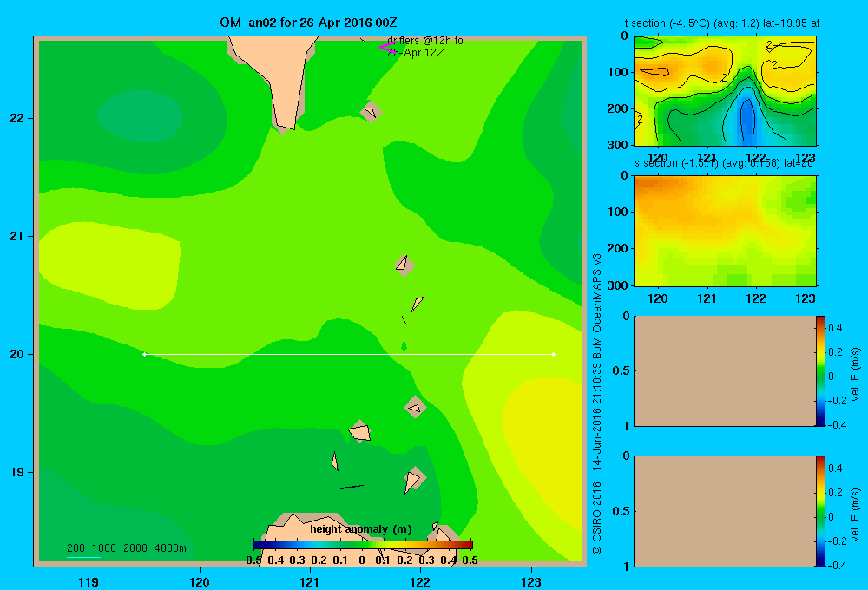Click the lower 'vel. E (m/s)' color bar
Viewport: 868px width, 590px height.
pos(820,511)
